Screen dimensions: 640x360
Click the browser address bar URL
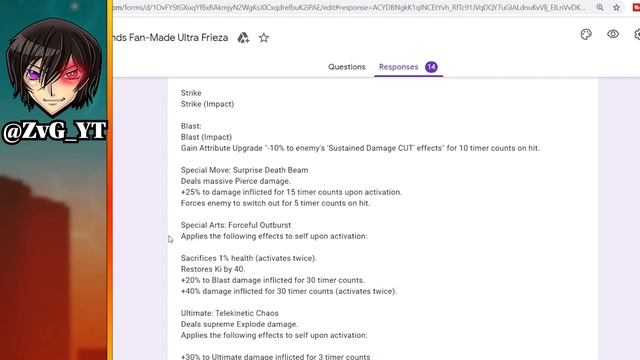(349, 7)
